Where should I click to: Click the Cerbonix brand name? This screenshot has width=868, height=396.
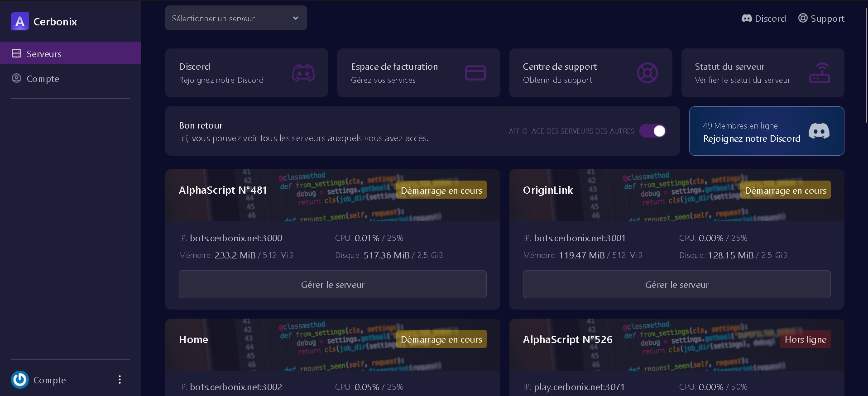[55, 22]
